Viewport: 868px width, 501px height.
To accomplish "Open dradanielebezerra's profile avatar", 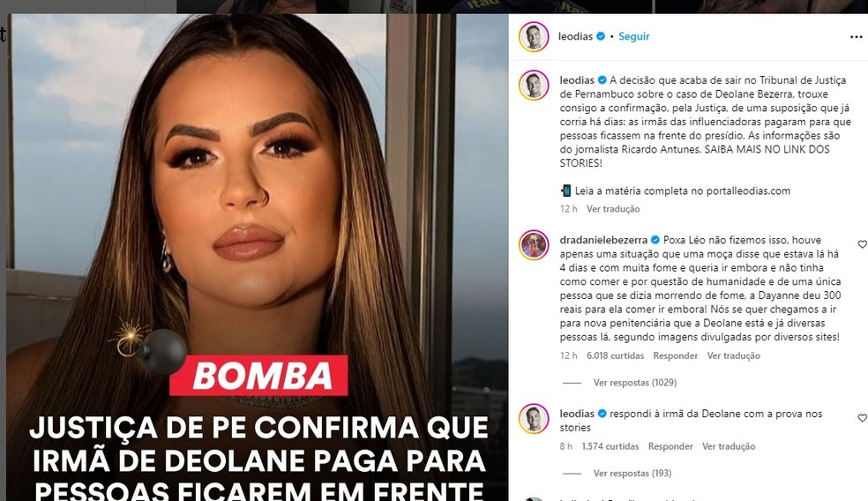I will [534, 244].
